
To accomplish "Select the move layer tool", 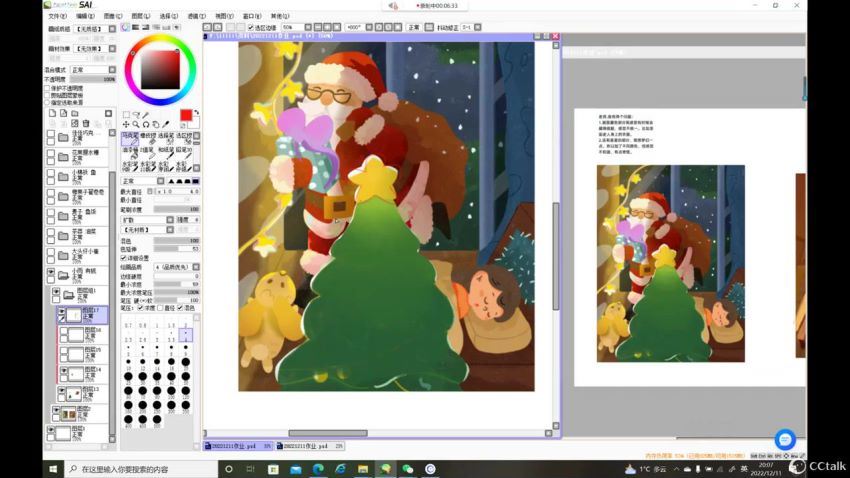I will pyautogui.click(x=126, y=125).
